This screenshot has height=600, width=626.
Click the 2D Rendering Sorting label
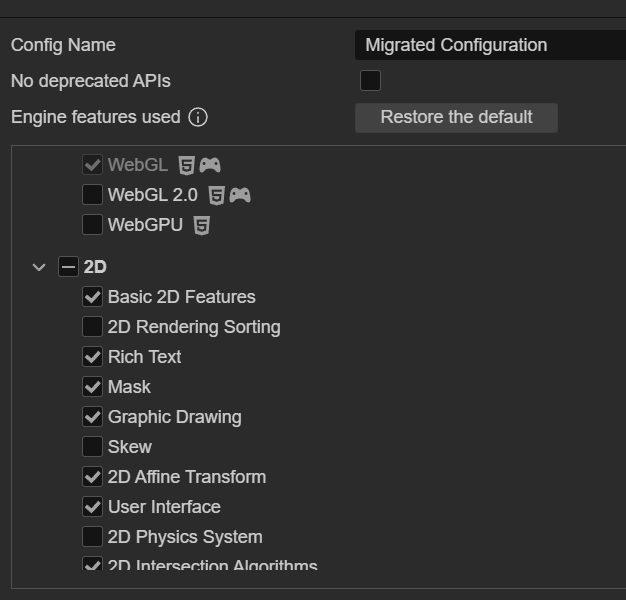(194, 327)
